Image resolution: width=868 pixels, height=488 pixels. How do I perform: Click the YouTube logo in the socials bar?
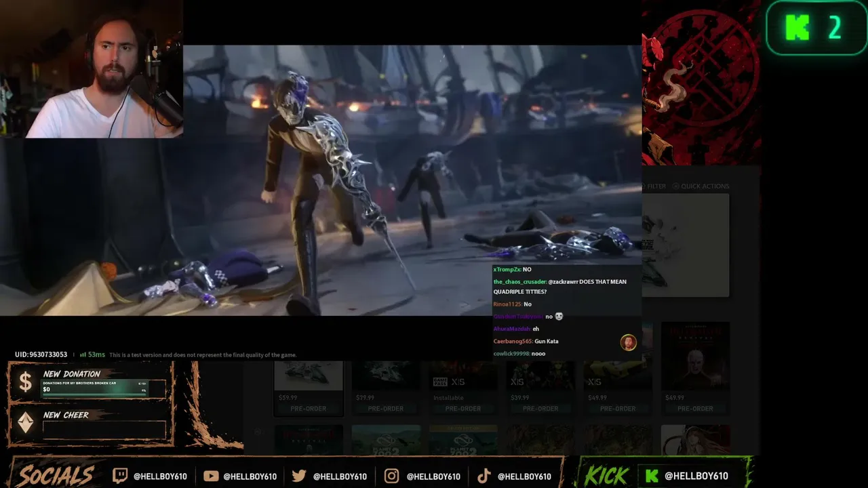[x=211, y=476]
